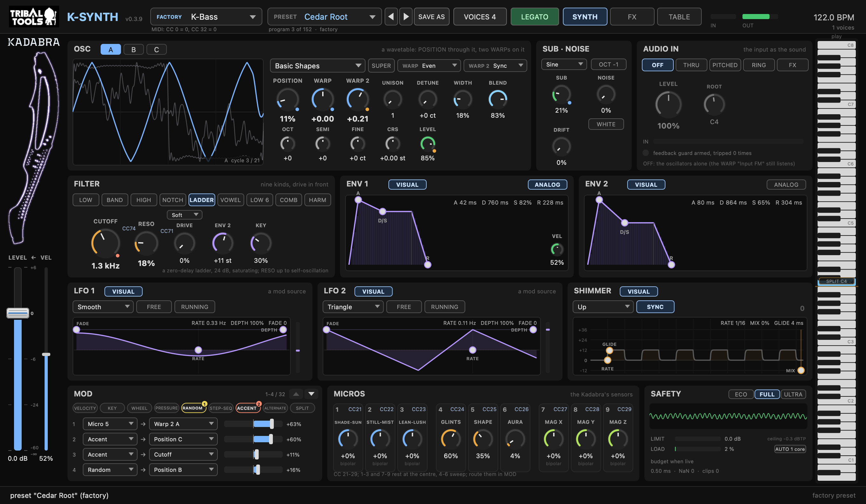Toggle Shimmer SYNC

(x=655, y=307)
